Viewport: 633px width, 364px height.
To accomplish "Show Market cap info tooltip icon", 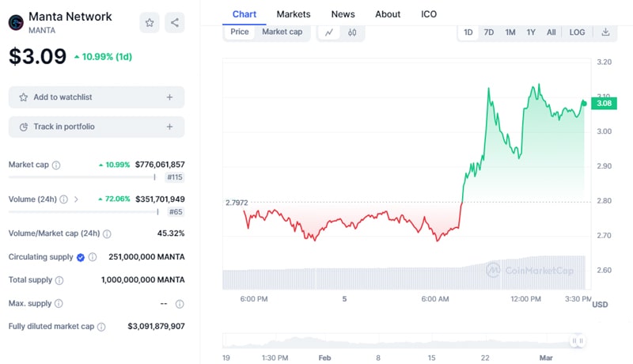I will 56,165.
